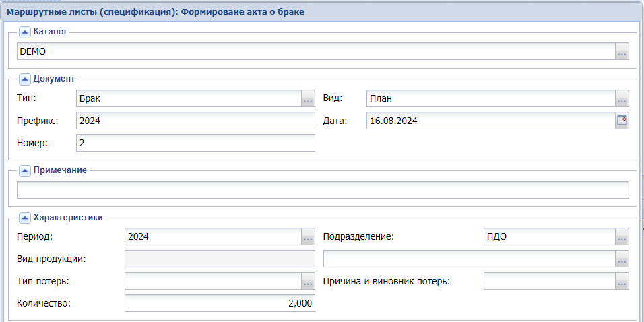
Task: Open lookup for Период field
Action: click(x=308, y=237)
